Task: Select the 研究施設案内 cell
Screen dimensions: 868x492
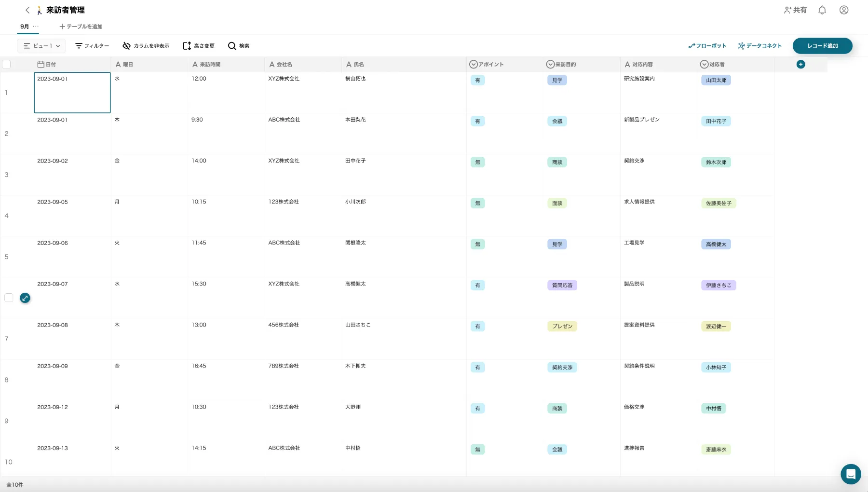Action: pyautogui.click(x=659, y=93)
